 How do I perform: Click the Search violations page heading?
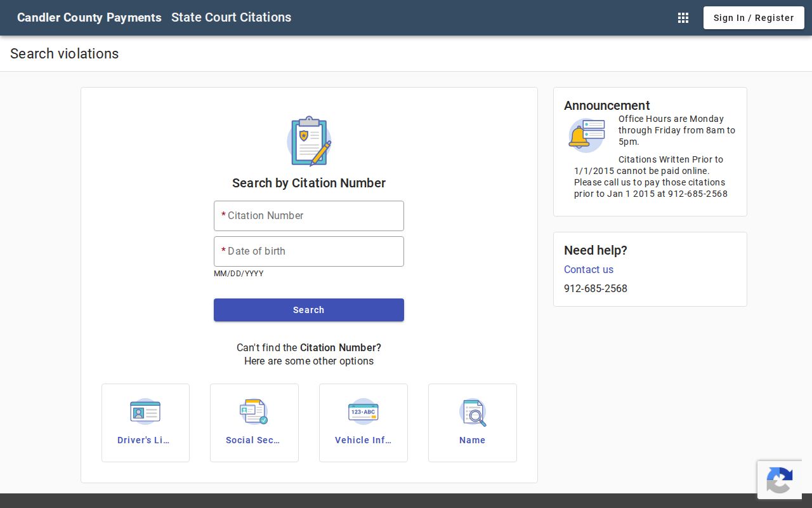65,54
